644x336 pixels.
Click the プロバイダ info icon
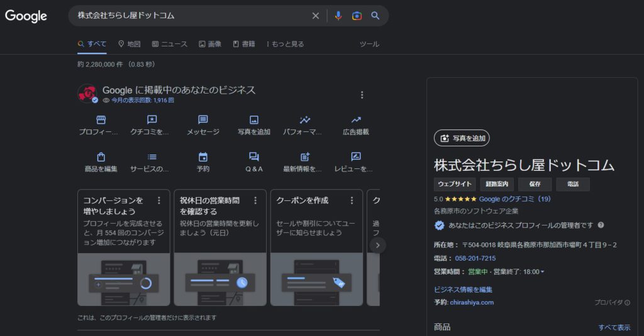[x=627, y=303]
